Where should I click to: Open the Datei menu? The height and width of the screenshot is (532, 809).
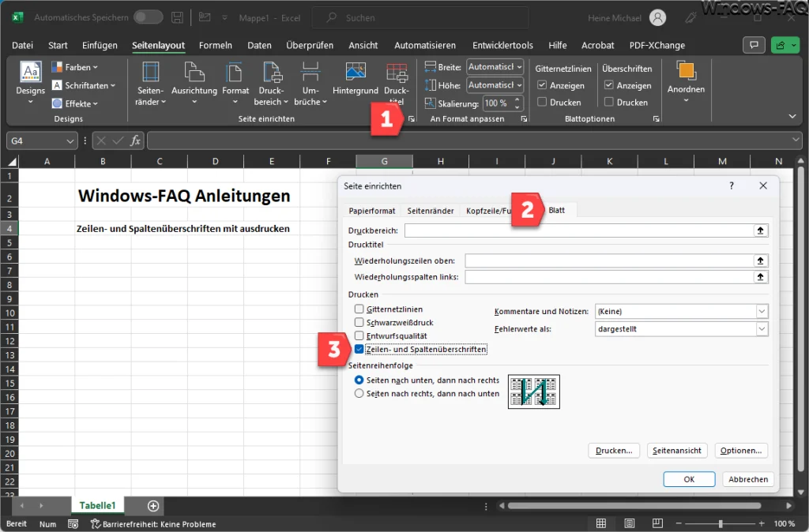point(22,45)
